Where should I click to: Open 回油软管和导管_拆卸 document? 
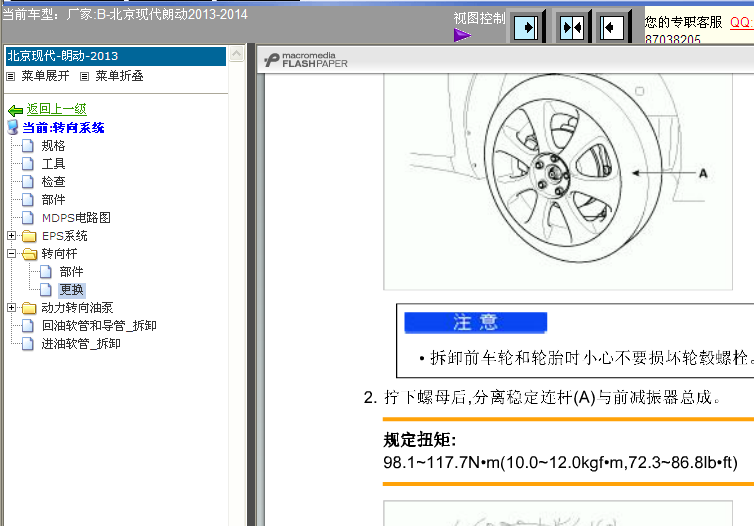tap(99, 326)
